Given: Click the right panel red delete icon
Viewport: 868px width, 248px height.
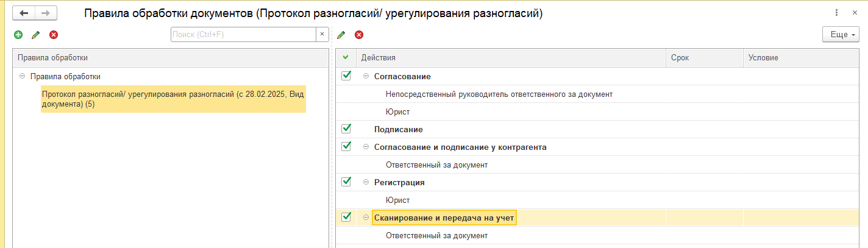Looking at the screenshot, I should 359,35.
